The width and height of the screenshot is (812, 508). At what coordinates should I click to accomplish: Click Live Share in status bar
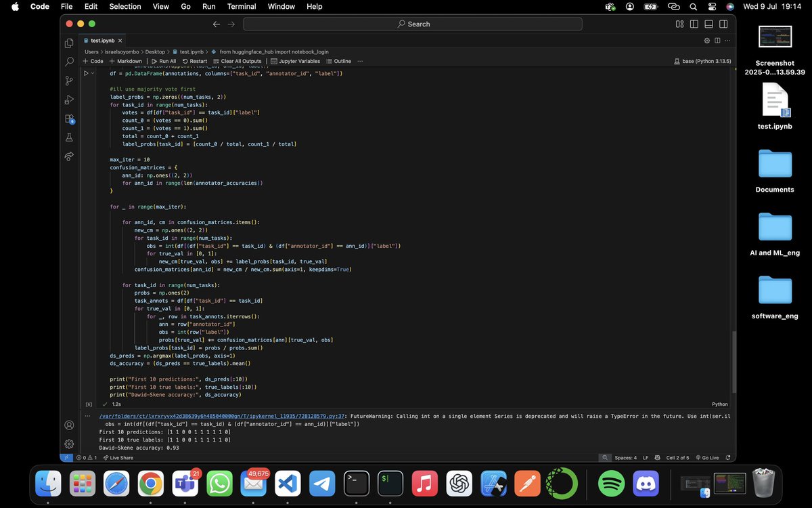coord(118,458)
